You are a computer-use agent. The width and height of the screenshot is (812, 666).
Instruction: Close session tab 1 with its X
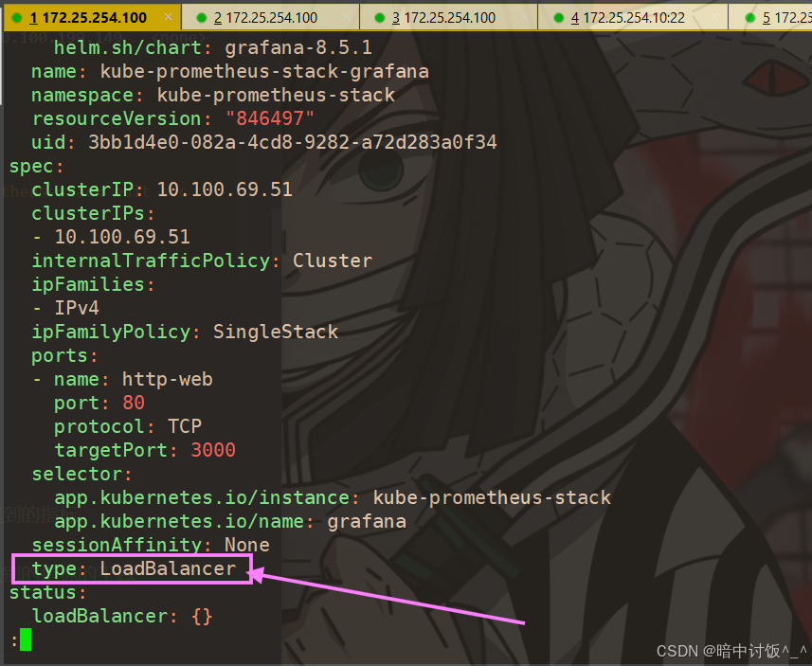pyautogui.click(x=169, y=17)
